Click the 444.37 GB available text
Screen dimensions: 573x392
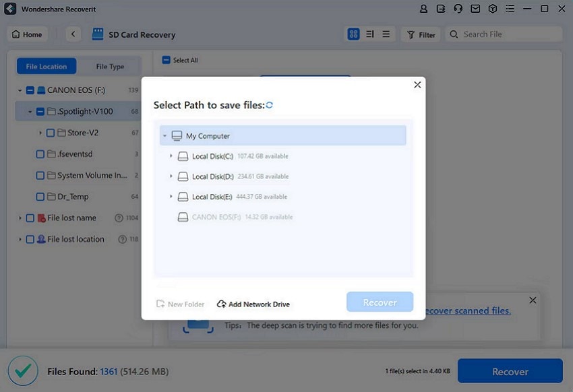(x=262, y=197)
